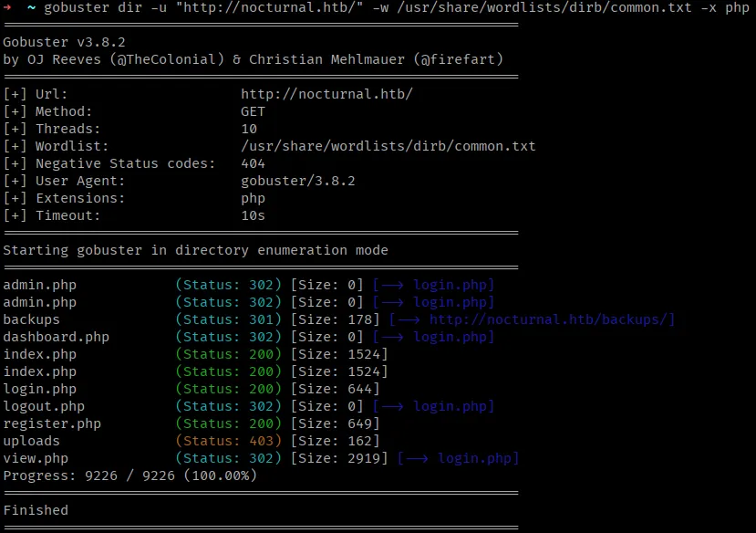Click the "dashboard.php" result entry
This screenshot has width=756, height=533.
click(56, 337)
